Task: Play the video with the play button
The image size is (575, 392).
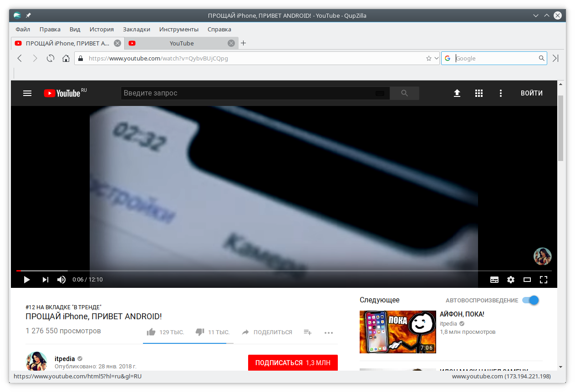Action: pos(27,280)
